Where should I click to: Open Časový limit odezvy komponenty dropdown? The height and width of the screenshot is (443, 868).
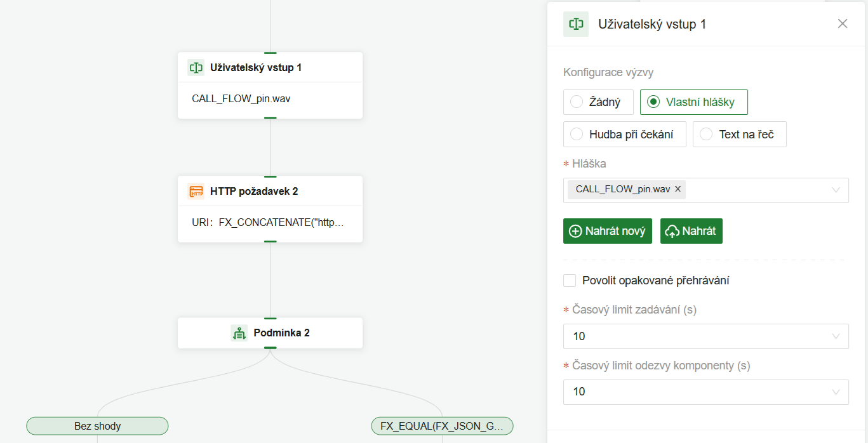(x=836, y=392)
